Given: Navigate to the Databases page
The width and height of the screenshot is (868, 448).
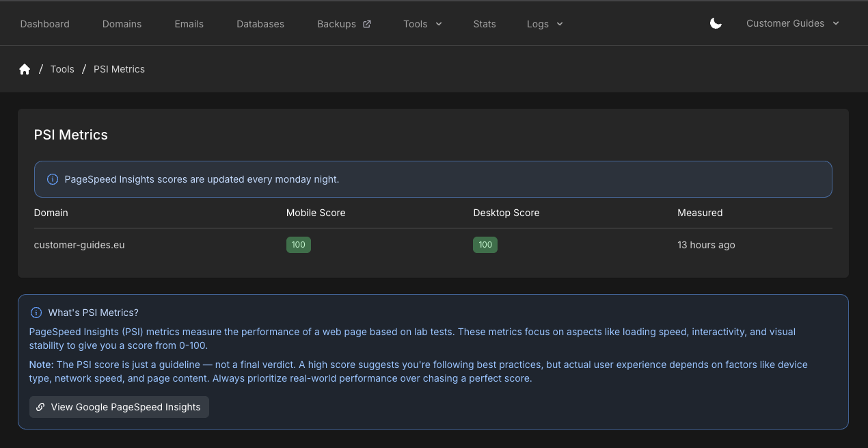Looking at the screenshot, I should point(260,24).
